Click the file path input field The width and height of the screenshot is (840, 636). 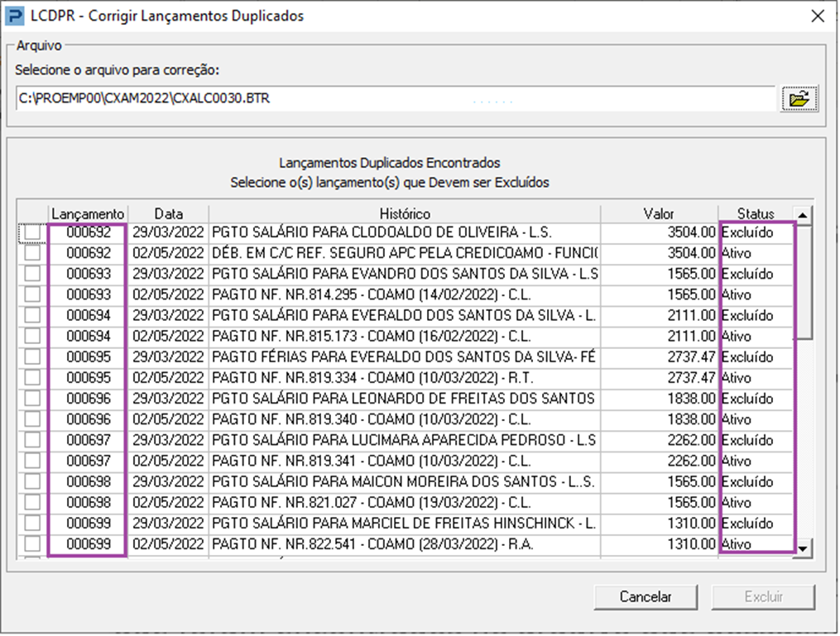click(396, 98)
